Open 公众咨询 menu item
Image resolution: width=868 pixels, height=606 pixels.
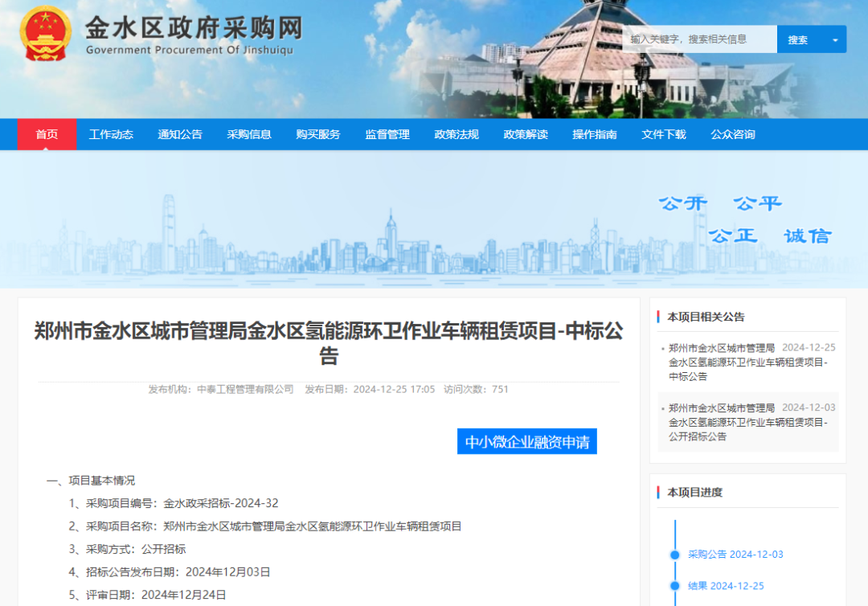point(733,134)
